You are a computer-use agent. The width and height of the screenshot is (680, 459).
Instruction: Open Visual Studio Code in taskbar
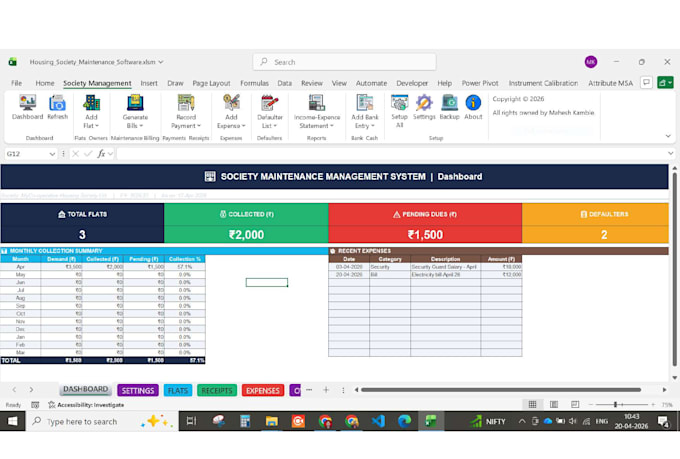tap(378, 421)
